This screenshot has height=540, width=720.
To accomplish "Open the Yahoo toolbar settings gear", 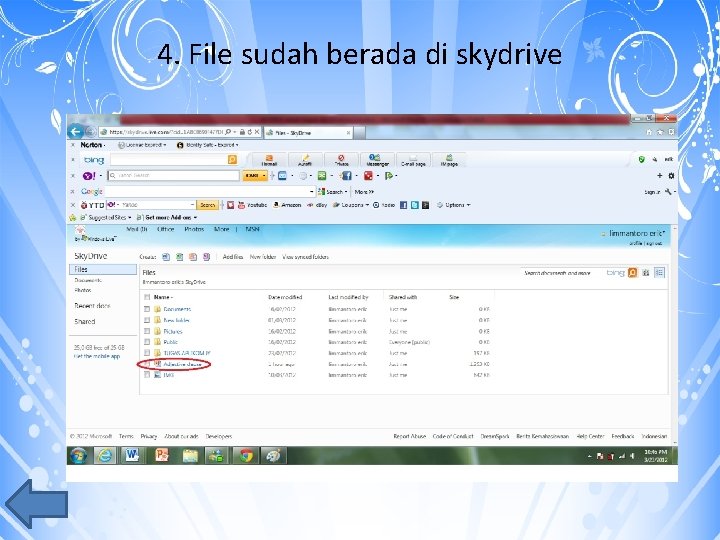I will coord(671,175).
